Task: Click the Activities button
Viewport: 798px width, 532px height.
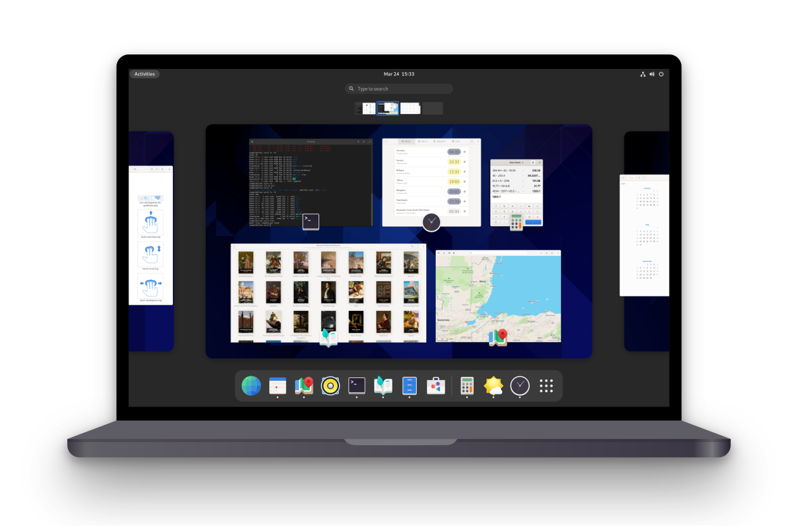Action: pyautogui.click(x=144, y=74)
